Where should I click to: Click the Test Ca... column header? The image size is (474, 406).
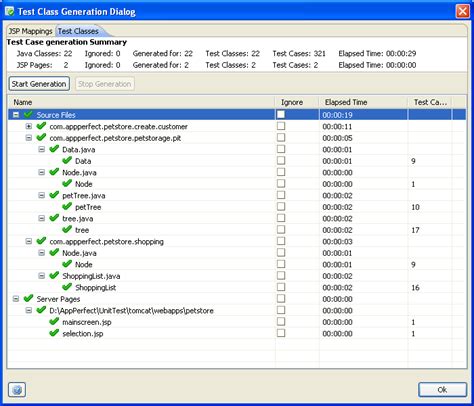coord(430,102)
